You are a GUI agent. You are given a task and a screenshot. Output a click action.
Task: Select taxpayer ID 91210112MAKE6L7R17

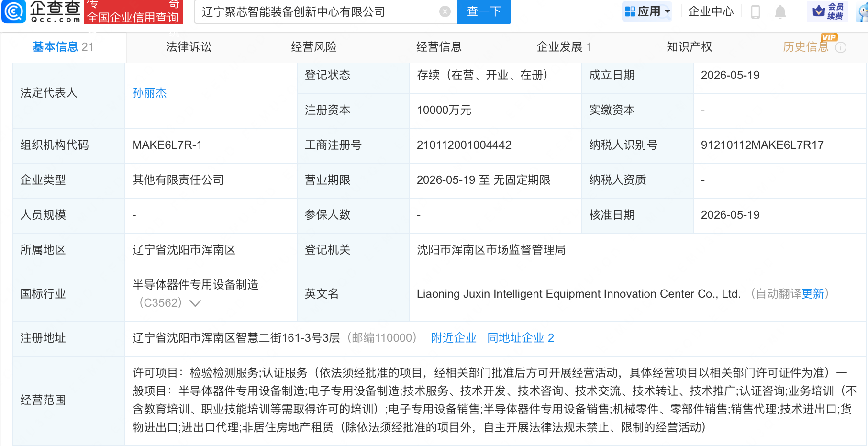tap(762, 145)
